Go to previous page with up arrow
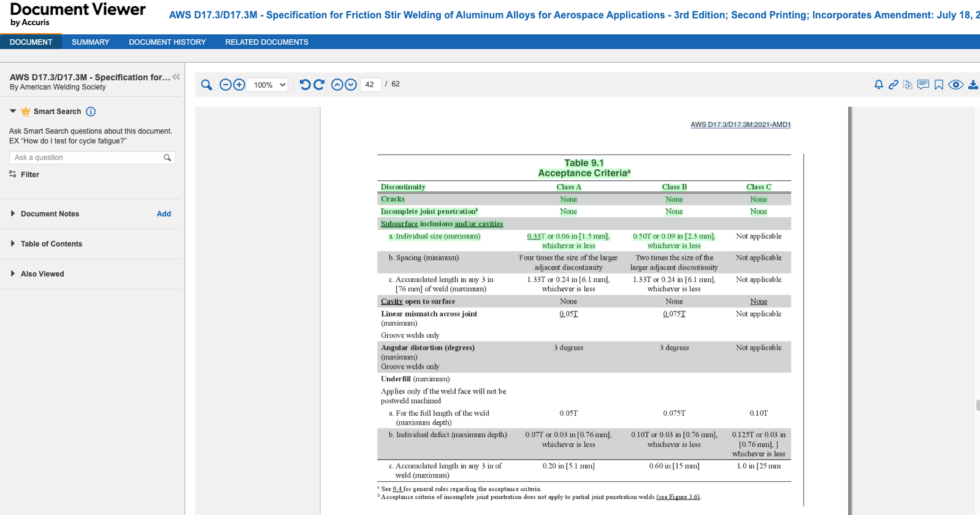The image size is (980, 515). (337, 85)
